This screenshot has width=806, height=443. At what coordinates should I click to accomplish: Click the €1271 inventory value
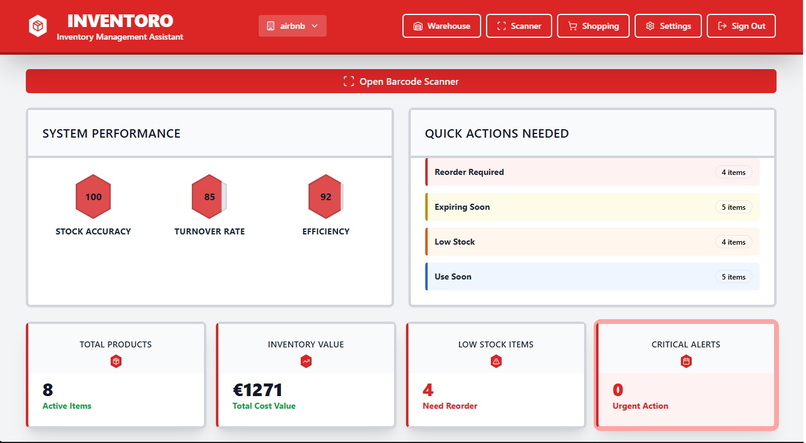point(258,390)
